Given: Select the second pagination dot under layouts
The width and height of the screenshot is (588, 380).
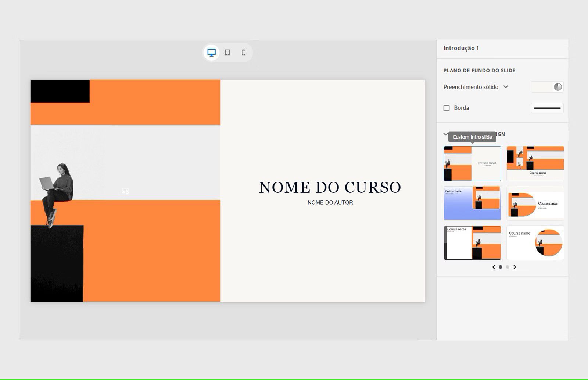Looking at the screenshot, I should coord(508,267).
